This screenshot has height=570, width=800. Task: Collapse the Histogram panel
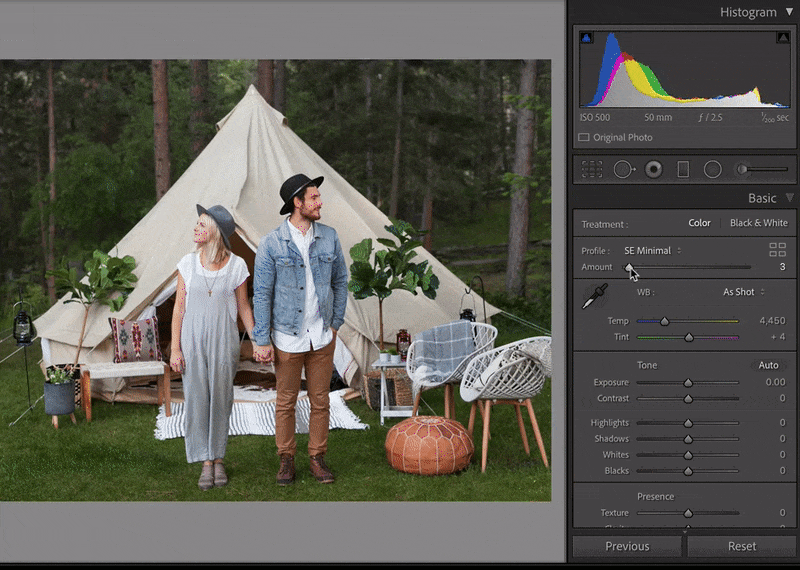tap(789, 12)
